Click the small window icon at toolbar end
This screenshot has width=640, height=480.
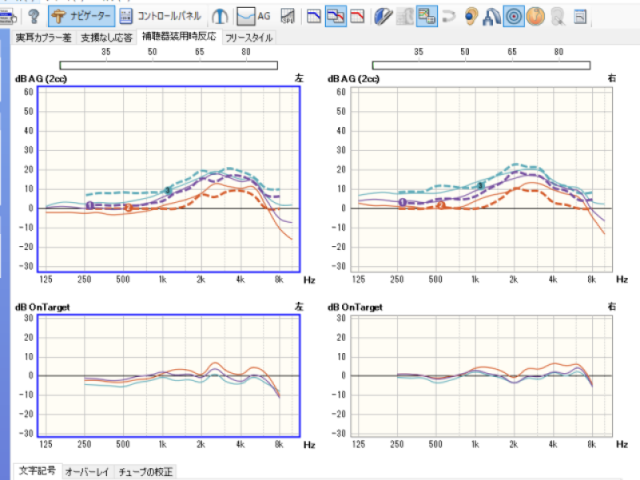pos(581,16)
